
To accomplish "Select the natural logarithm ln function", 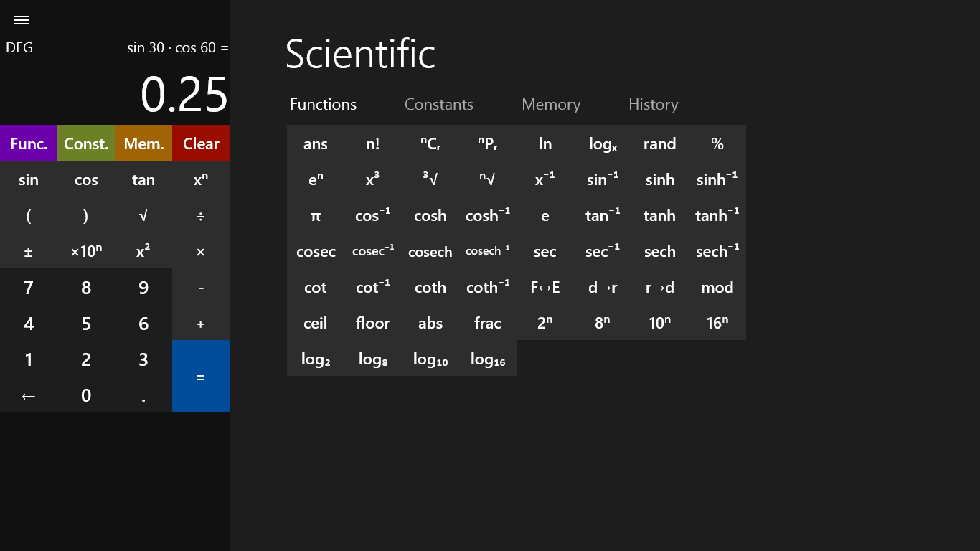I will coord(545,143).
